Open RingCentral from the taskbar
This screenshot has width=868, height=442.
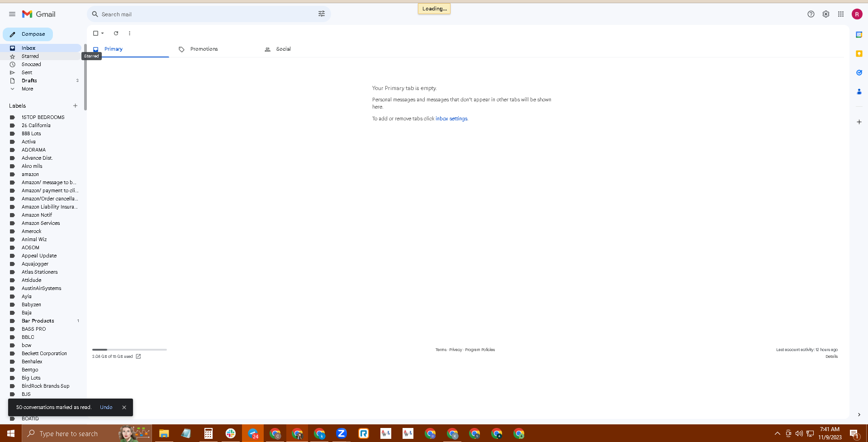pyautogui.click(x=364, y=433)
